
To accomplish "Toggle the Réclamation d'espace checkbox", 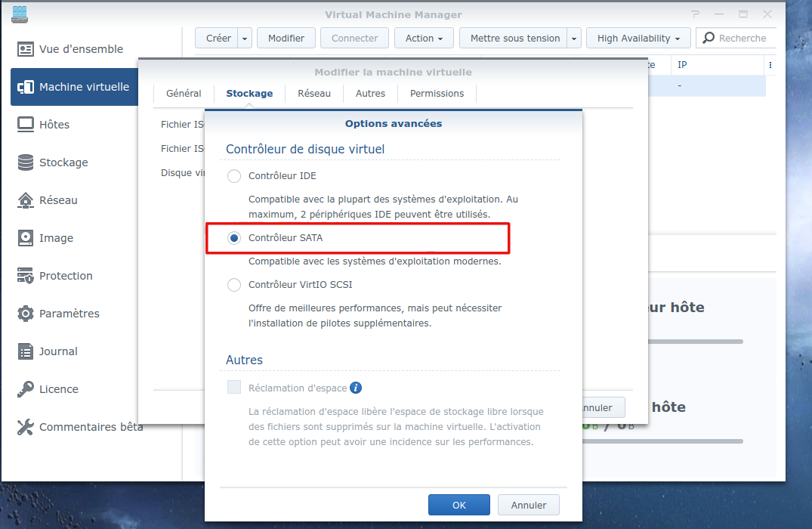I will tap(234, 387).
